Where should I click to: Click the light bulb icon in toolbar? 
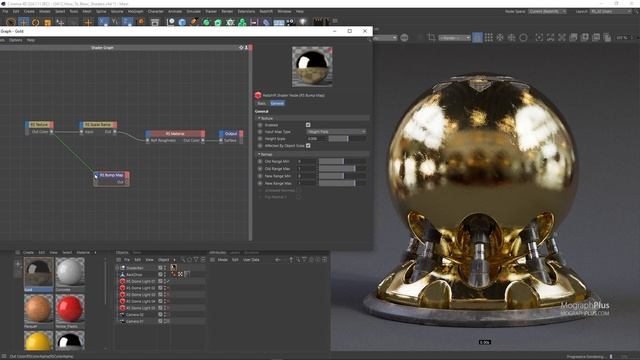tap(303, 22)
